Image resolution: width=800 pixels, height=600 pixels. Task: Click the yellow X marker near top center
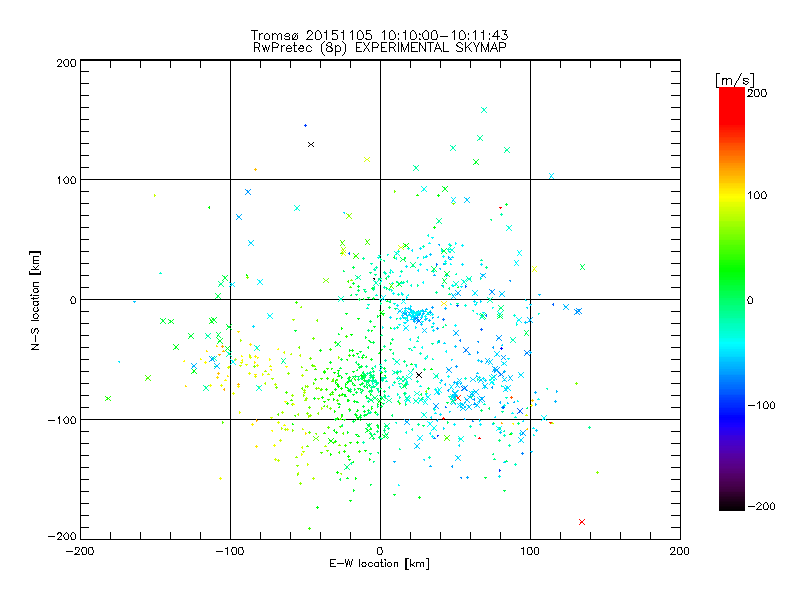tap(367, 160)
